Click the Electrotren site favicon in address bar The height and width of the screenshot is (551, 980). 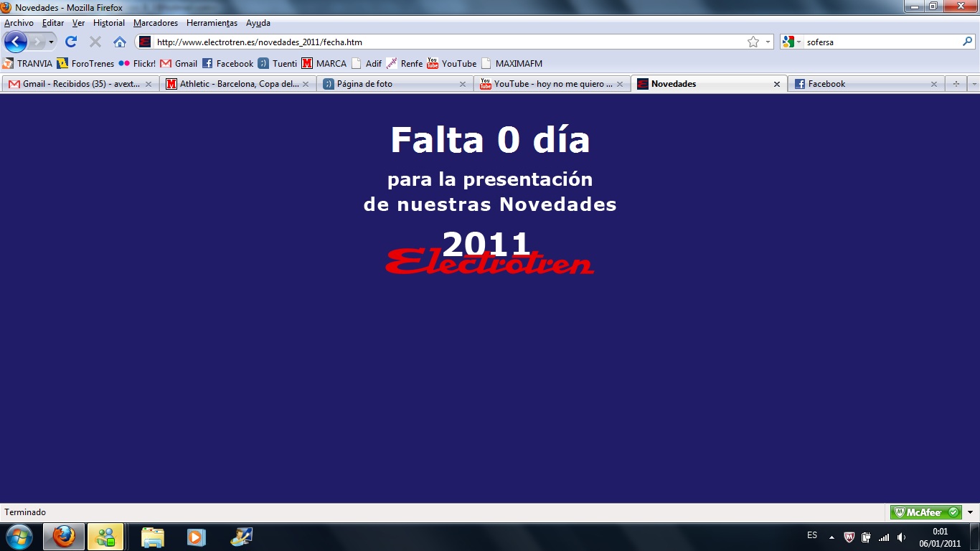pos(145,42)
